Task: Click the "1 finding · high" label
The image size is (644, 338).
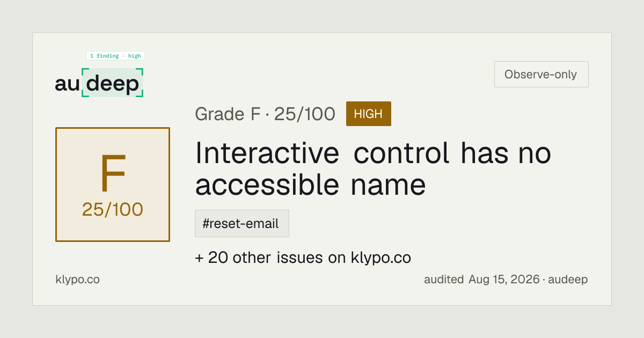Action: coord(115,56)
